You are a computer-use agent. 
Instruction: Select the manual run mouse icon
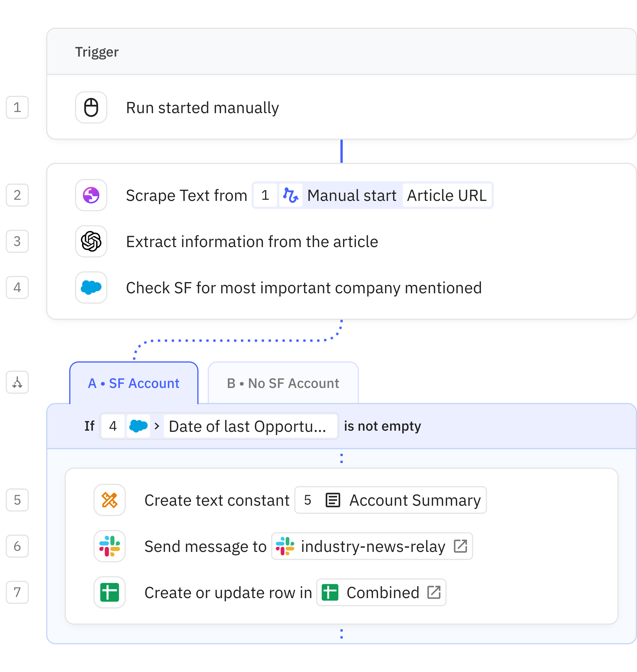click(x=91, y=107)
